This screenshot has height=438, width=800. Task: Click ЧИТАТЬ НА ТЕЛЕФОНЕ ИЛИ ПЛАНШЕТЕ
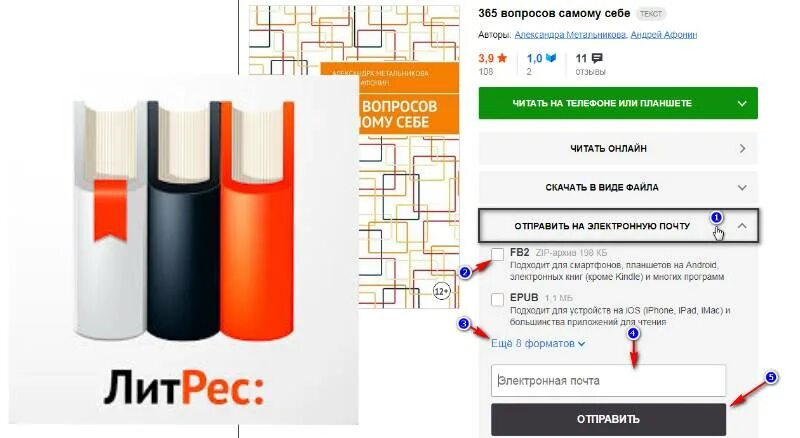(x=602, y=103)
